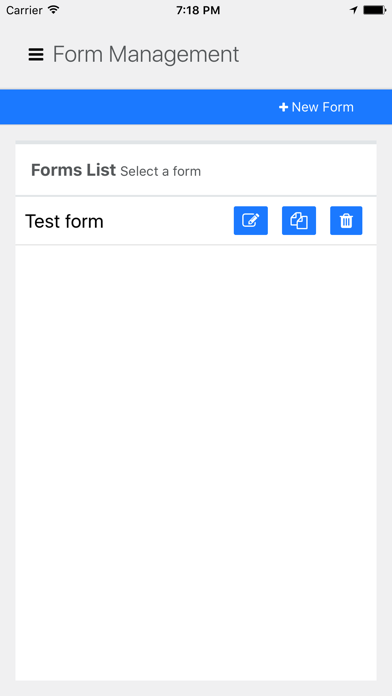Tap the Forms List heading
Image resolution: width=392 pixels, height=696 pixels.
point(73,170)
